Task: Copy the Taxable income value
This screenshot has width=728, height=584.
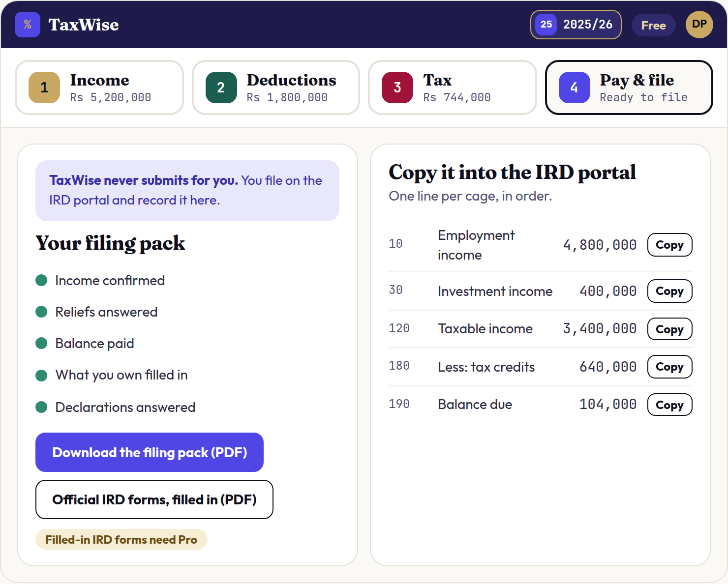Action: click(x=669, y=329)
